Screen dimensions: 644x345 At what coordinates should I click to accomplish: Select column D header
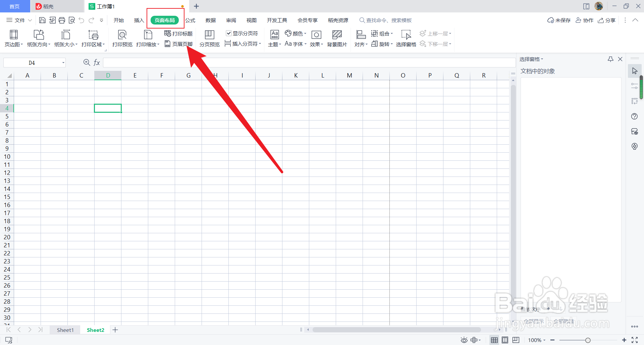[108, 75]
